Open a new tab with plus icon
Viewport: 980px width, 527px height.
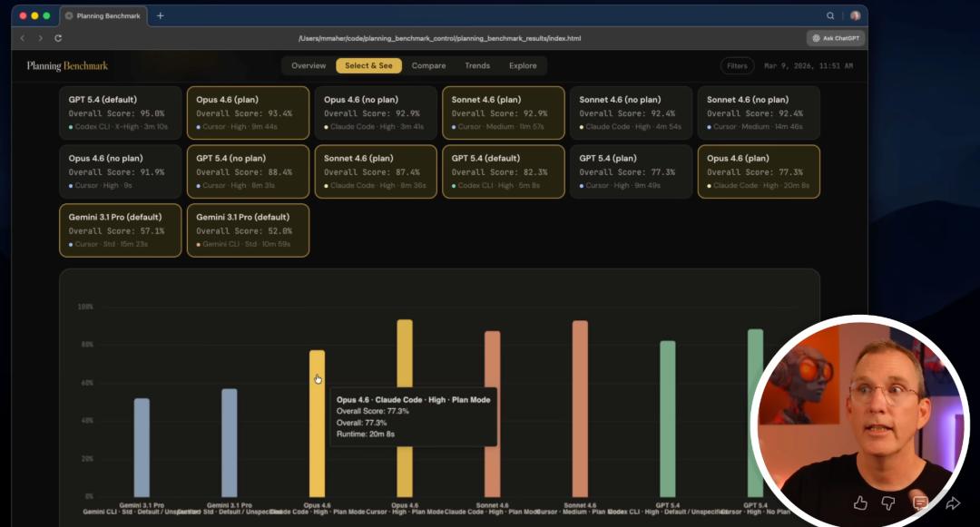click(160, 15)
